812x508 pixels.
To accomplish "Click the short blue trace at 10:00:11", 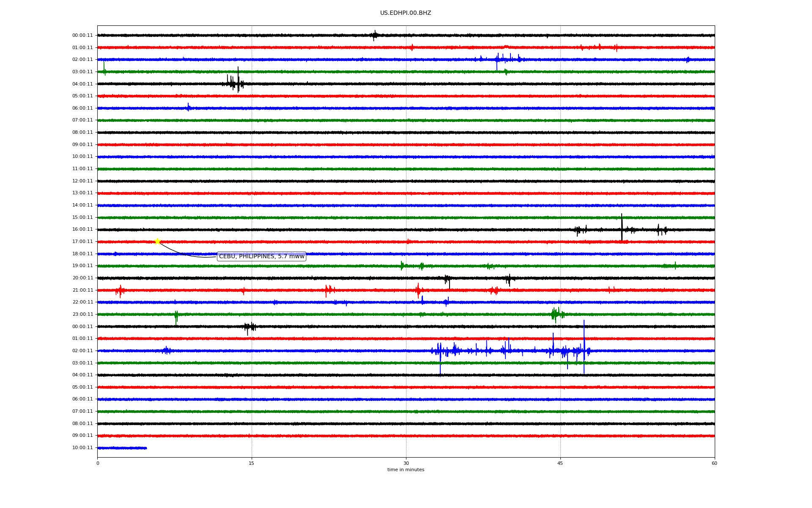I will (x=122, y=448).
